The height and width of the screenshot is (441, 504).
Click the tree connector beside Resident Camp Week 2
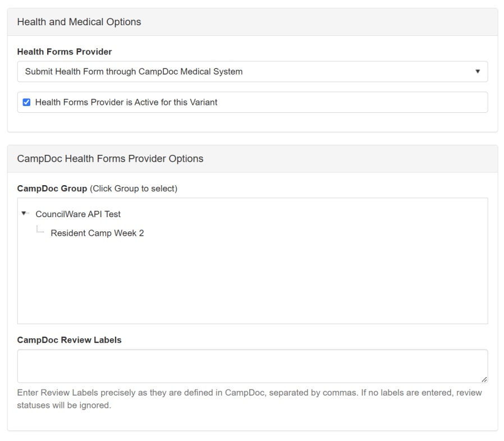pyautogui.click(x=40, y=231)
